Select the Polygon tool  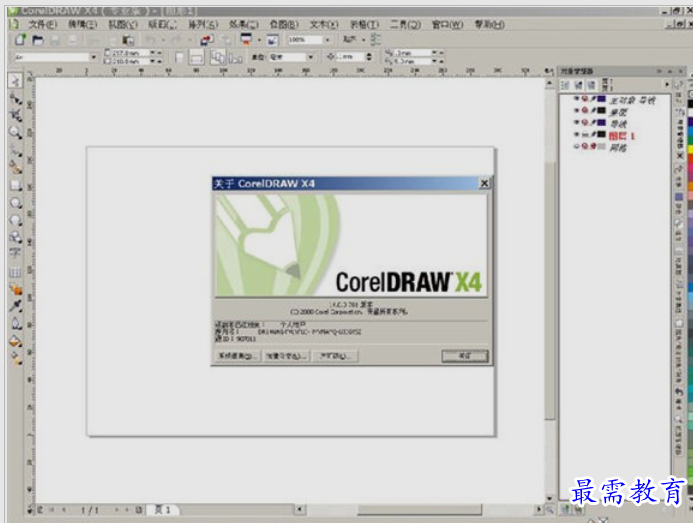coord(15,220)
